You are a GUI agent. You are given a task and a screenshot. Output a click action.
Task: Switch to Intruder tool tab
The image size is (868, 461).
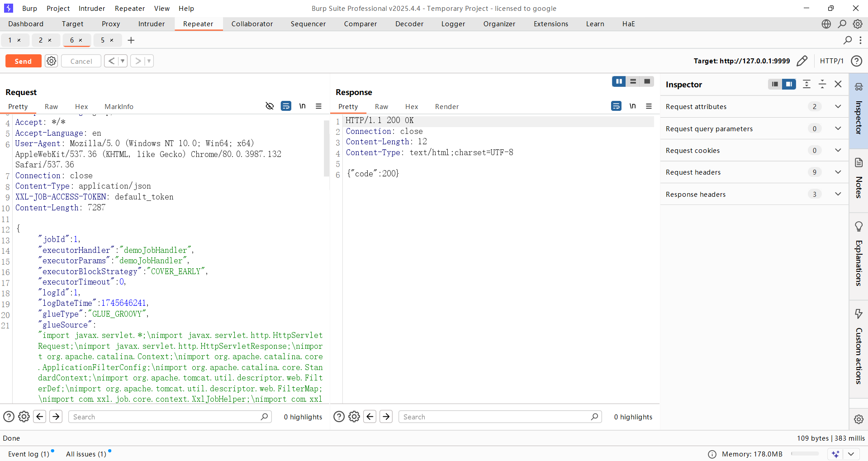152,24
